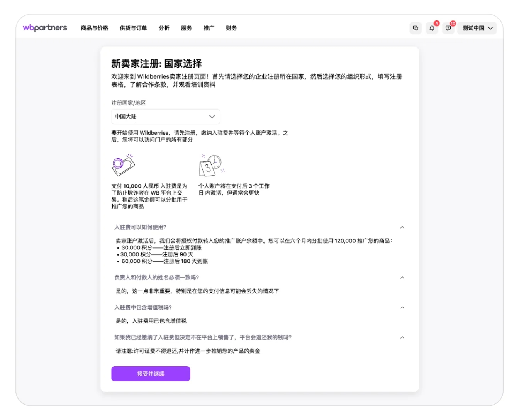Open the 推广 menu
The image size is (519, 420).
209,28
